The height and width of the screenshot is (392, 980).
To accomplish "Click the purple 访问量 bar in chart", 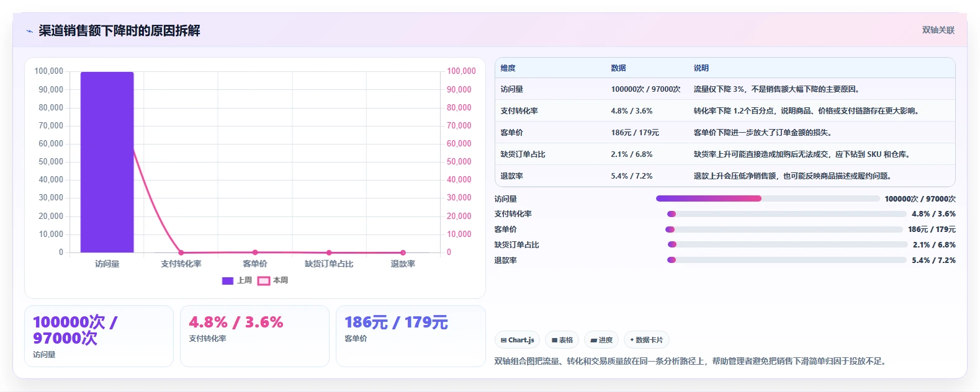I will pyautogui.click(x=107, y=162).
